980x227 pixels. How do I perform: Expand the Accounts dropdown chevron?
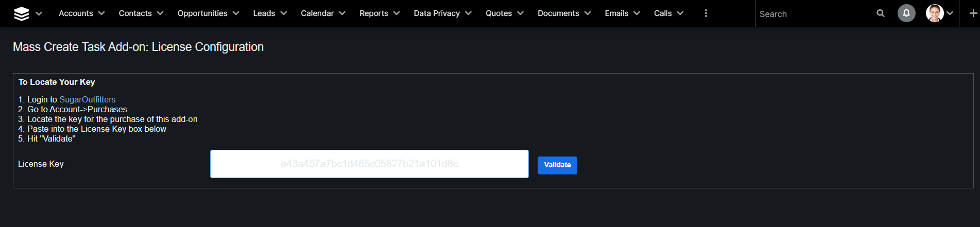(x=101, y=13)
